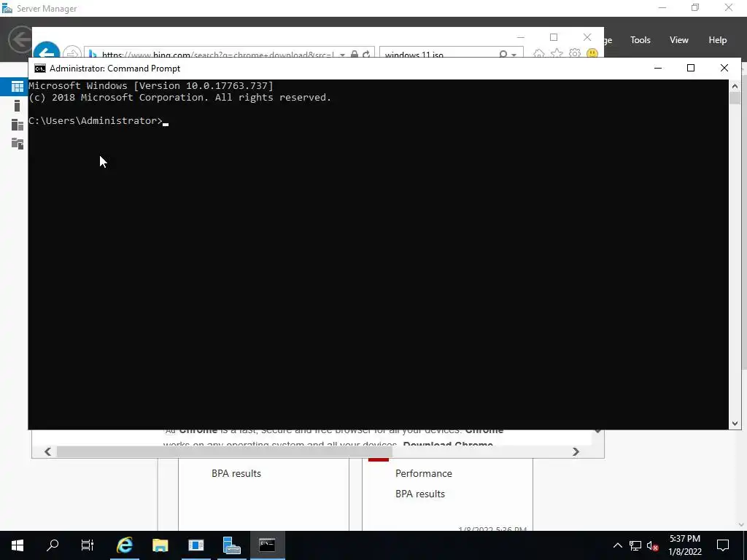Maximize the Command Prompt window
The width and height of the screenshot is (747, 560).
tap(691, 68)
